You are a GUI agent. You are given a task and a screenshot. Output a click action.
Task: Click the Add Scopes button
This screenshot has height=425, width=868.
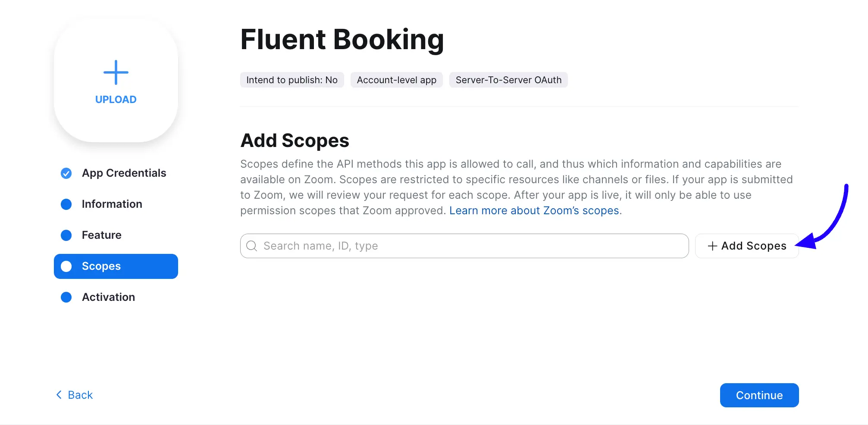point(747,246)
